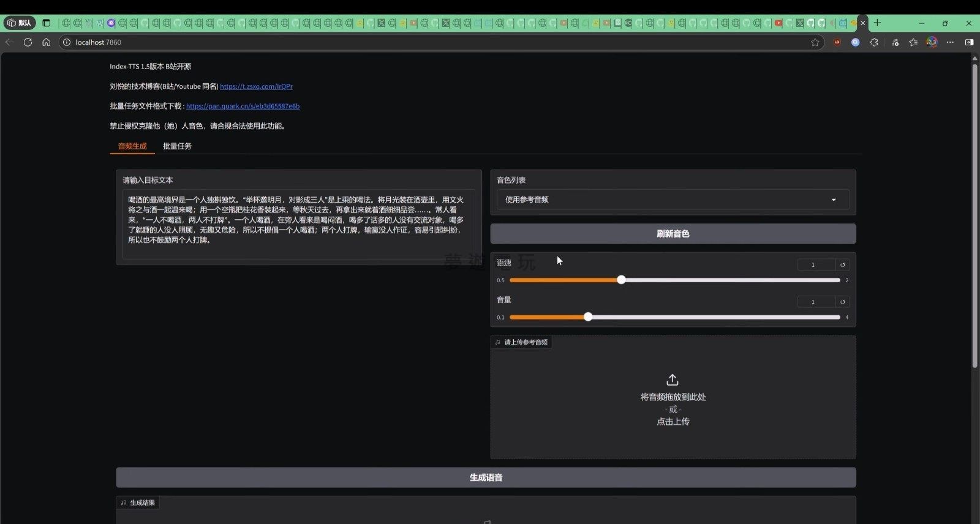
Task: Open the pan.quark.cn download link
Action: point(243,107)
